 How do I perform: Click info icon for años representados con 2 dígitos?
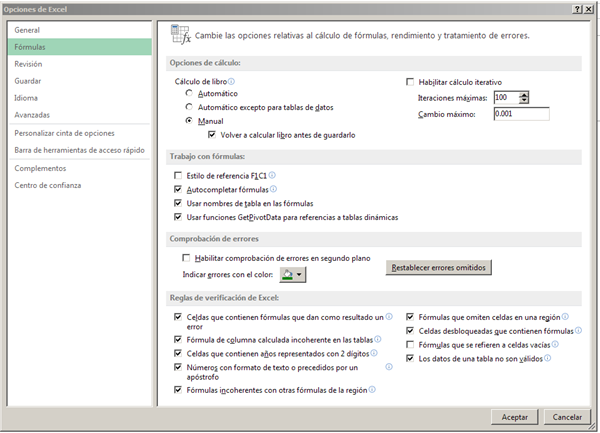click(374, 353)
